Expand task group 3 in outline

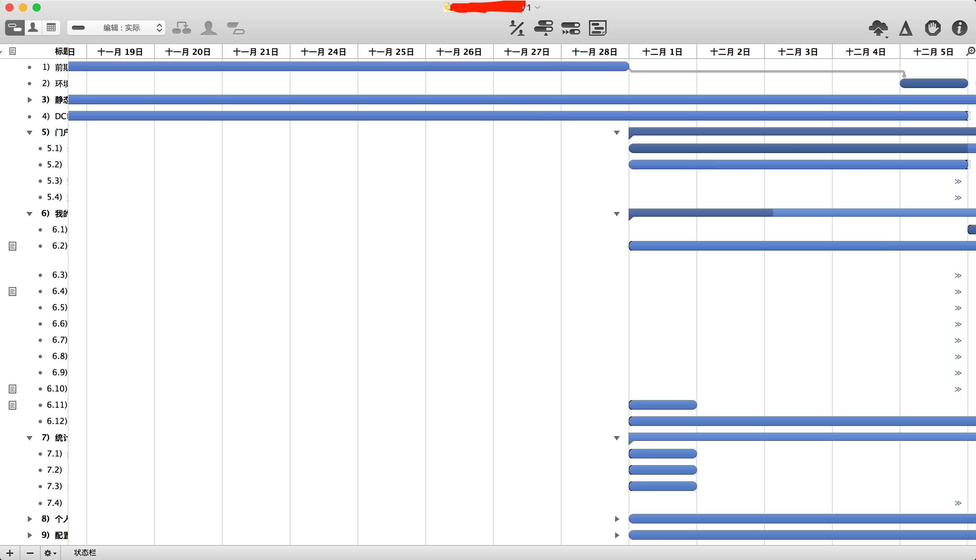[29, 100]
